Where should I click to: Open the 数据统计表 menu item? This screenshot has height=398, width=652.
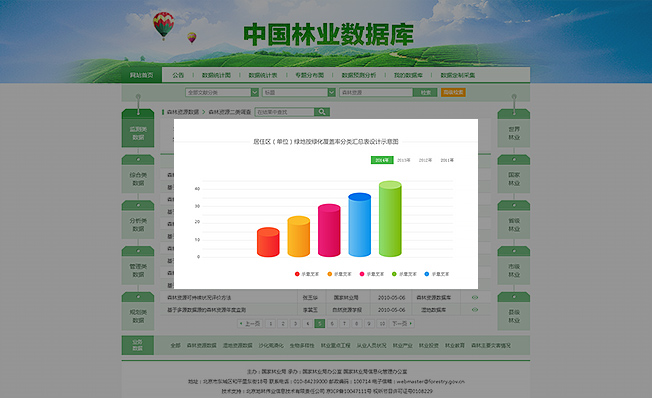click(x=263, y=75)
